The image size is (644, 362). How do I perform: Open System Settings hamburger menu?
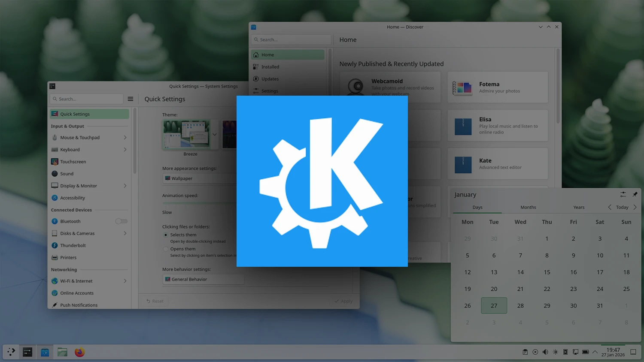point(131,99)
